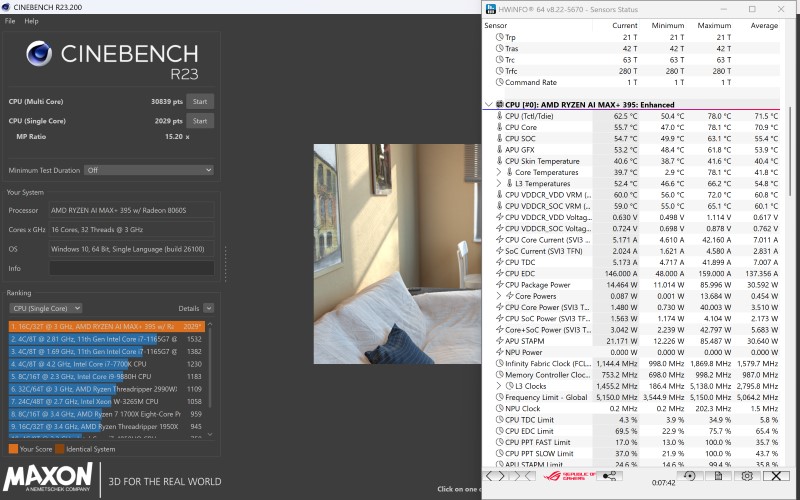This screenshot has width=800, height=500.
Task: Click the CPU Skin Temperature thermometer icon
Action: tap(499, 161)
